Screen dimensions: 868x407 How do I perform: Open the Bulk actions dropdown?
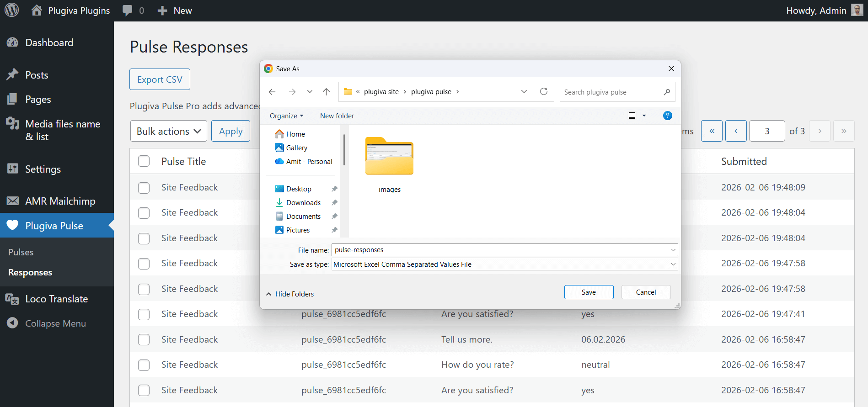(169, 131)
